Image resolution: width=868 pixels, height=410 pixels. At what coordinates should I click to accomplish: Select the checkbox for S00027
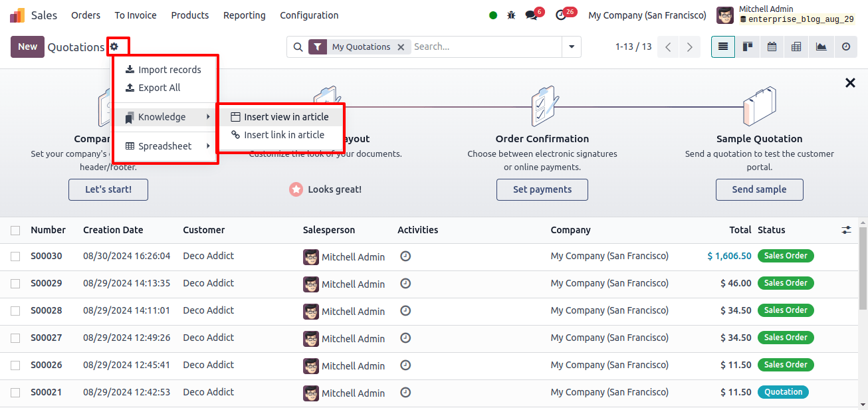tap(15, 338)
